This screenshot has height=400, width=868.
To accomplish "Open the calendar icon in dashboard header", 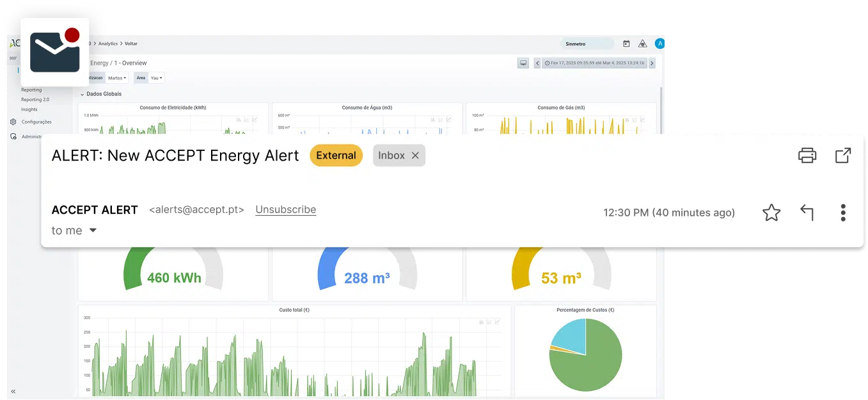I will 626,44.
